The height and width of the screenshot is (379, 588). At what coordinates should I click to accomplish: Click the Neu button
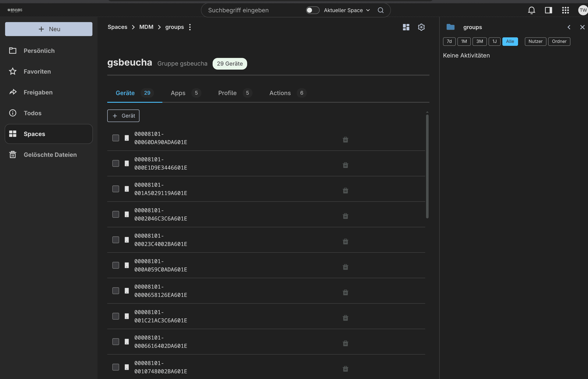coord(49,29)
